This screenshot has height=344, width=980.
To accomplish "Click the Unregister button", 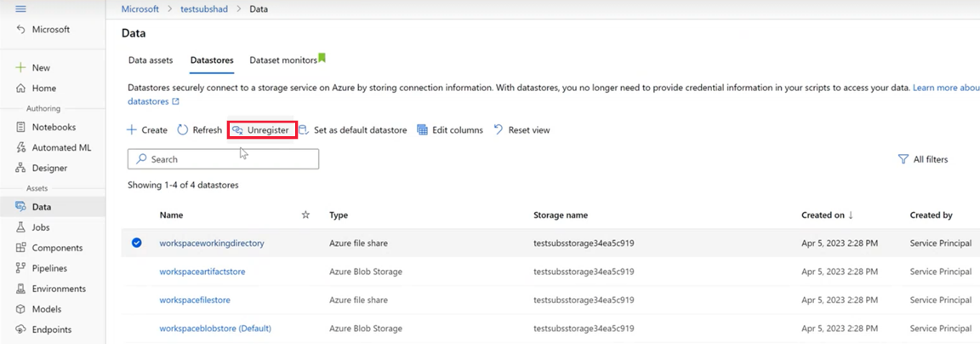I will coord(262,130).
